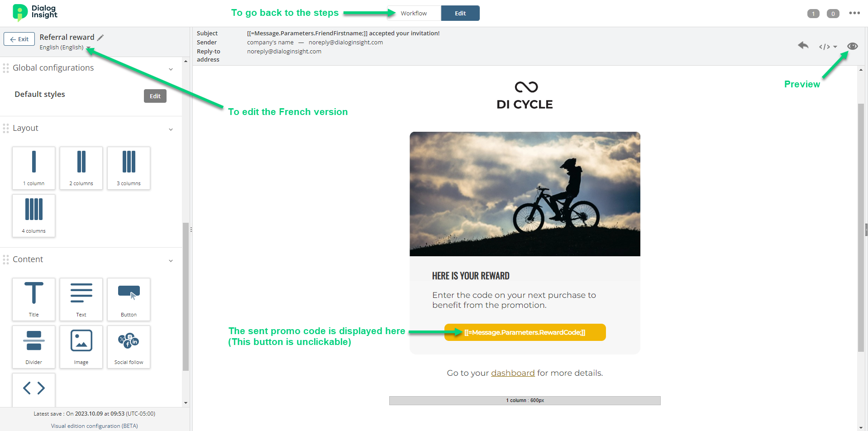Collapse the Global configurations section

pos(171,69)
